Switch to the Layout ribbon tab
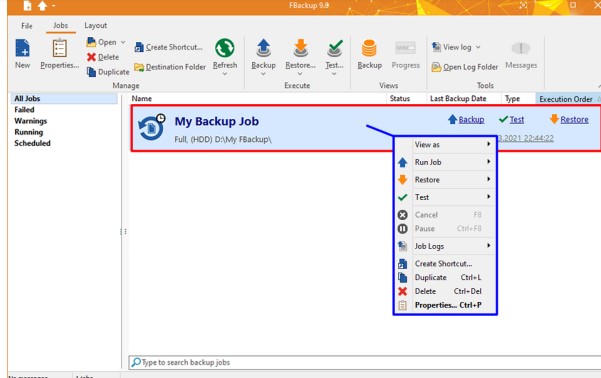This screenshot has height=378, width=601. 96,26
